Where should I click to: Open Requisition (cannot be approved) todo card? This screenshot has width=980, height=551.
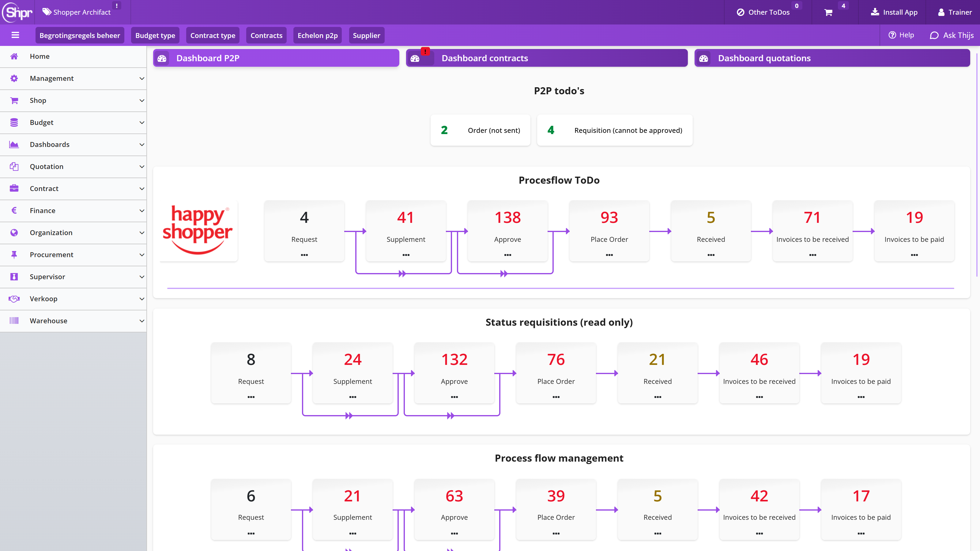615,130
